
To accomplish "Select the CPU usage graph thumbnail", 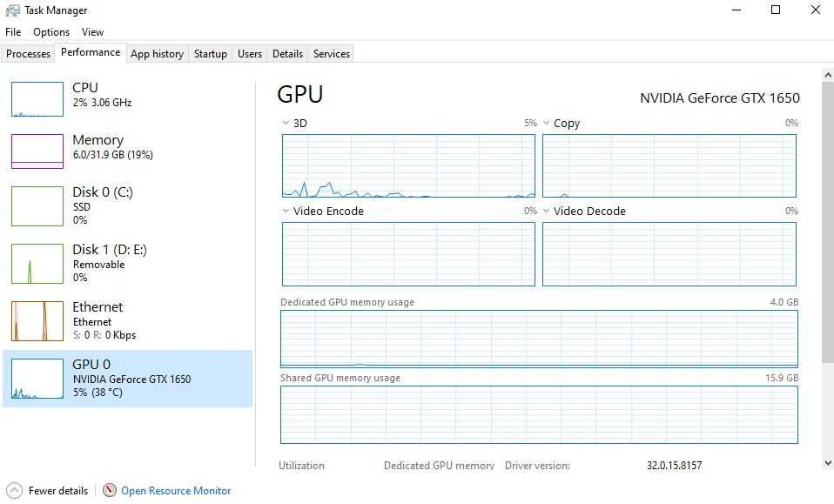I will pos(37,99).
